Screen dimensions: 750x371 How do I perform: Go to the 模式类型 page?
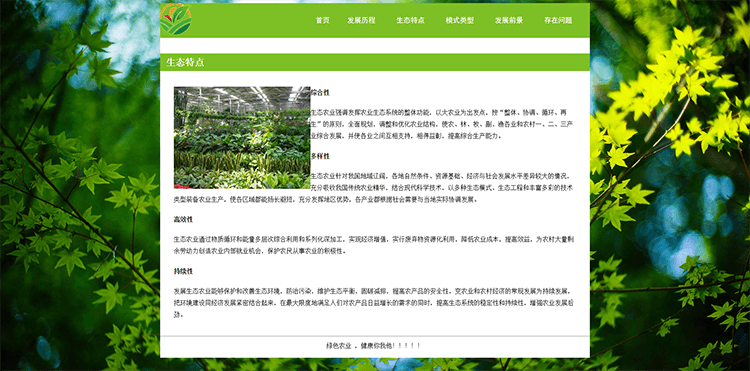(460, 21)
